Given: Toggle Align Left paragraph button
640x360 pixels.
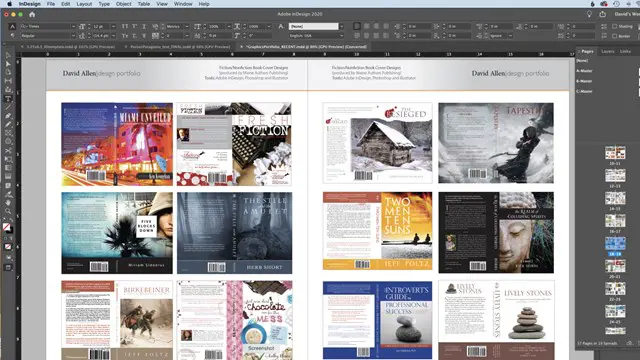Looking at the screenshot, I should point(357,26).
